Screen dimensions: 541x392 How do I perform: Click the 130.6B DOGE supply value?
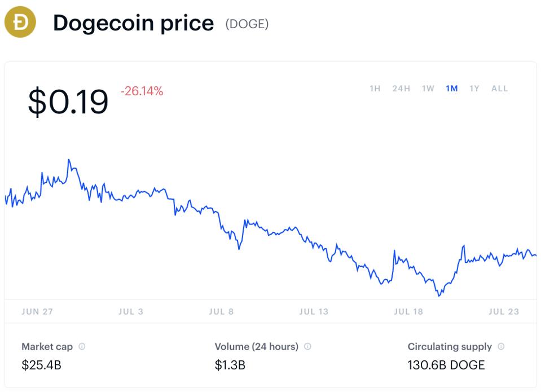[x=446, y=365]
